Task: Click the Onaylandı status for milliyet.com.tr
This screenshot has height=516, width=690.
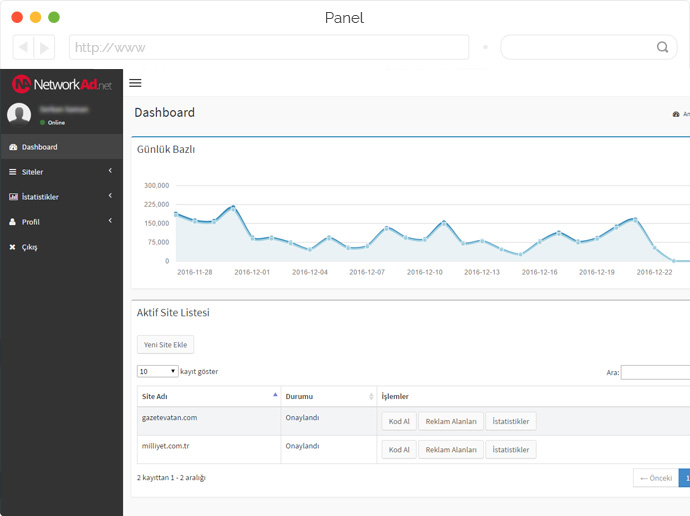Action: [302, 446]
